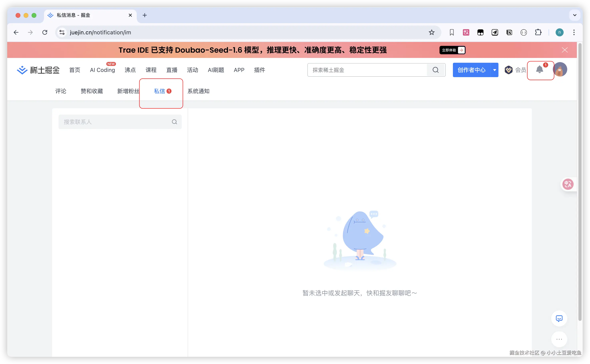This screenshot has height=364, width=590.
Task: Open the AI Coding nav link
Action: [x=102, y=70]
